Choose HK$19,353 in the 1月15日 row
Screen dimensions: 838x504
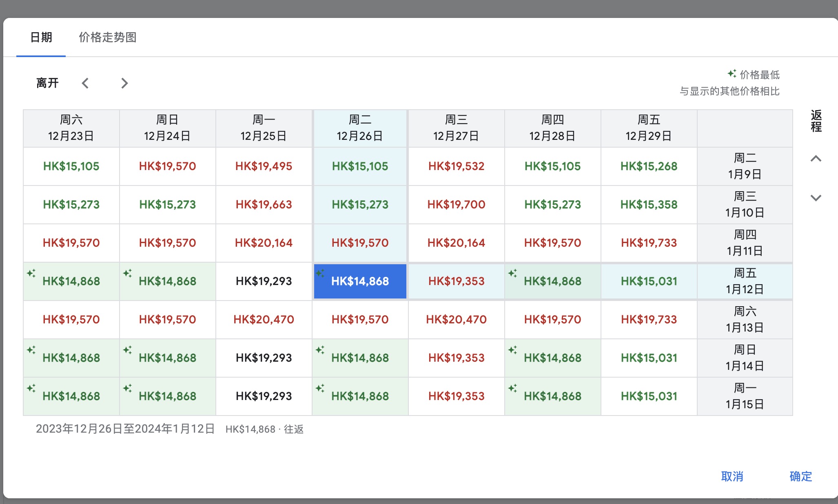(x=457, y=396)
